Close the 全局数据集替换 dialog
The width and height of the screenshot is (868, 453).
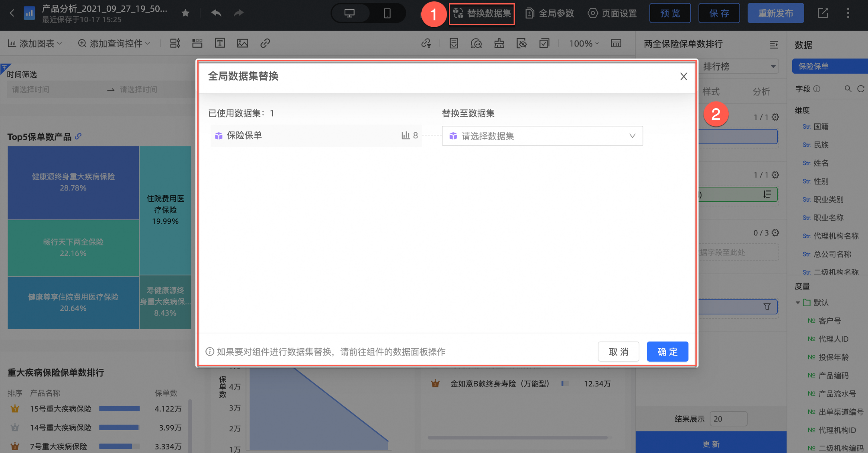[683, 77]
